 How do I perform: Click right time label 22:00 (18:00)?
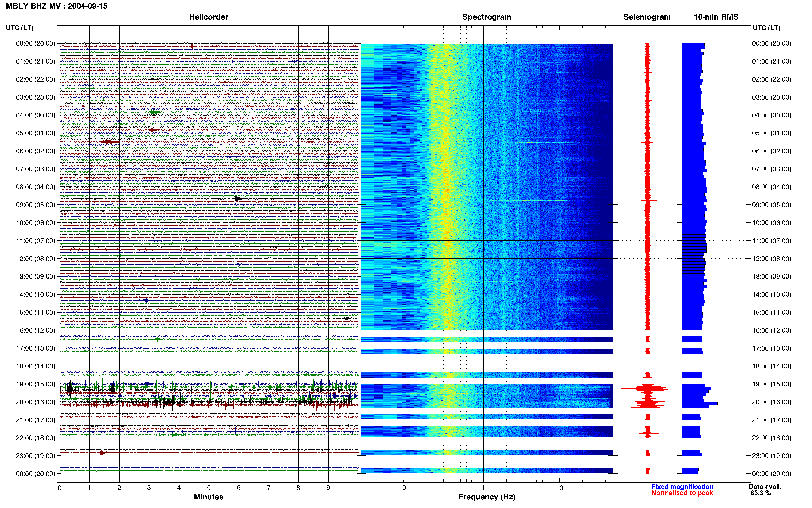pos(772,438)
